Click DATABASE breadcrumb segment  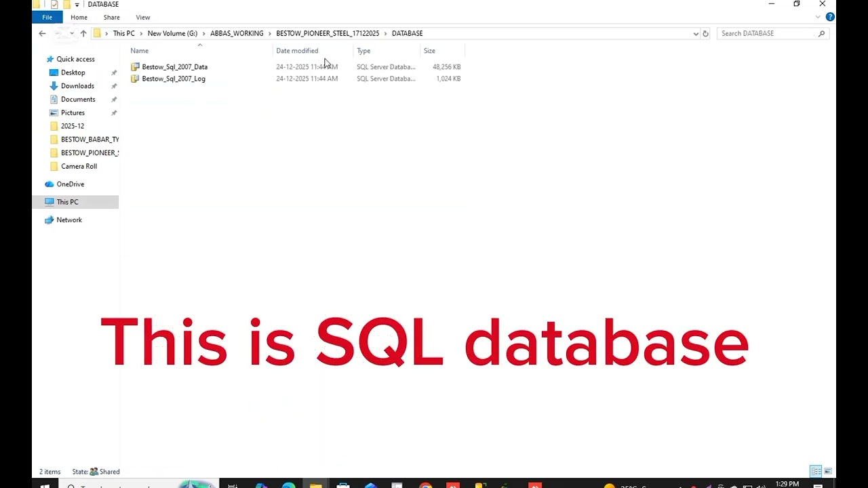(x=407, y=33)
